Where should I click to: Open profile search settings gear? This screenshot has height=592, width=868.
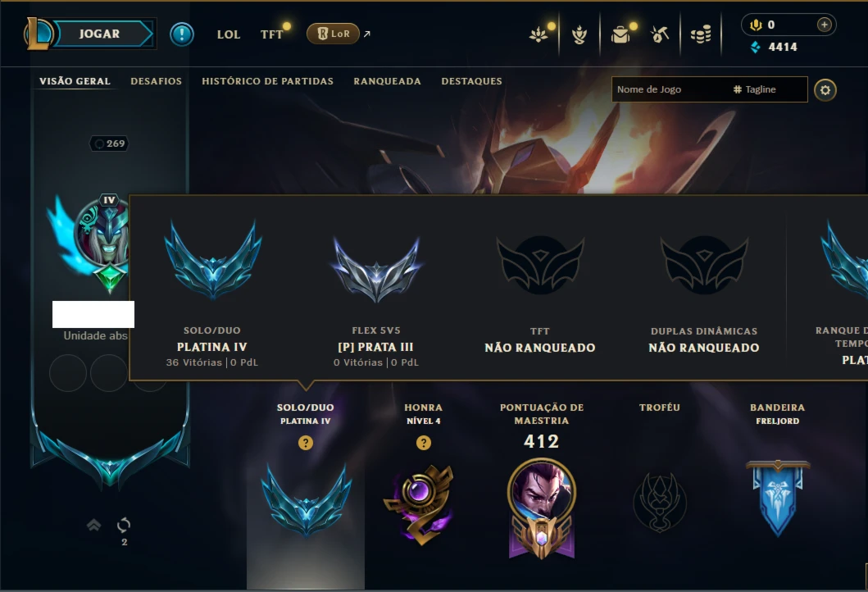(x=825, y=89)
